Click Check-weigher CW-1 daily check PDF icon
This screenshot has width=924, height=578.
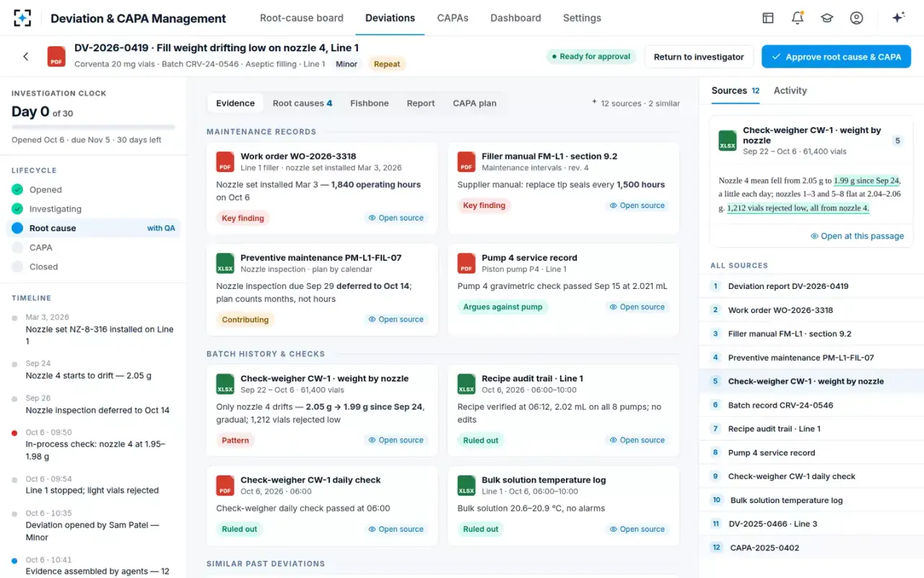pyautogui.click(x=225, y=485)
